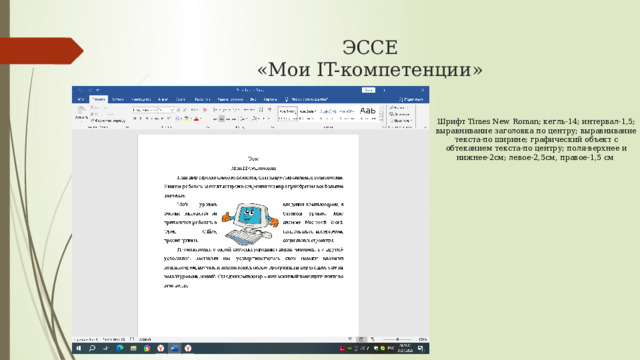The height and width of the screenshot is (360, 640).
Task: Click the Align Right button
Action: pos(228,119)
